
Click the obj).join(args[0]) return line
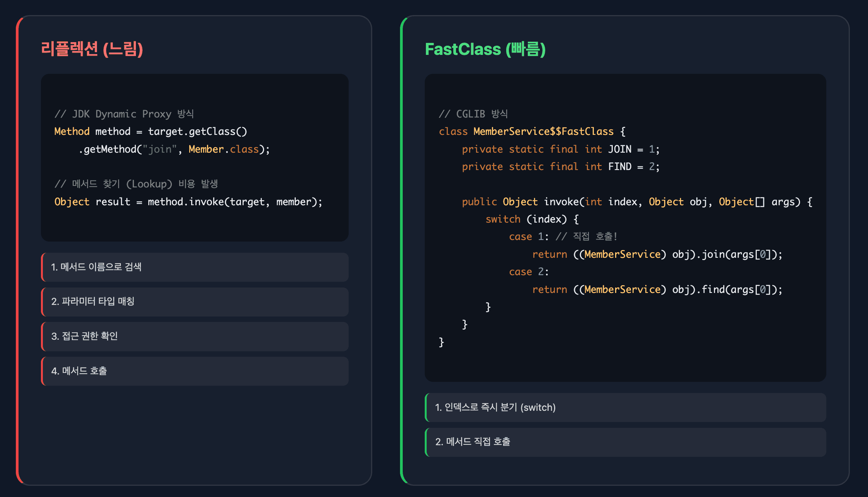click(x=657, y=254)
